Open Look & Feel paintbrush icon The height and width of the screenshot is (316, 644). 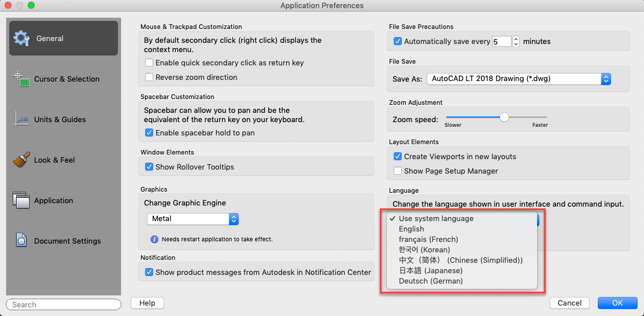tap(21, 160)
